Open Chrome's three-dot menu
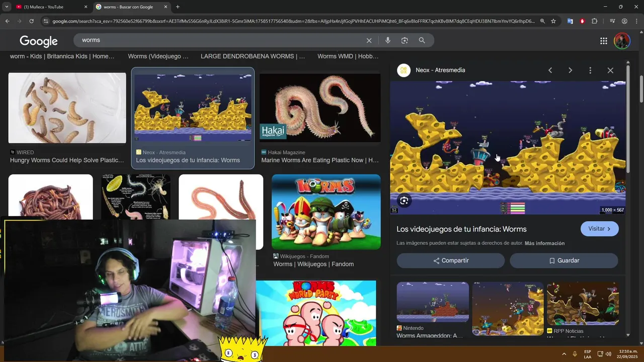Screen dimensions: 644x362 tap(636, 21)
